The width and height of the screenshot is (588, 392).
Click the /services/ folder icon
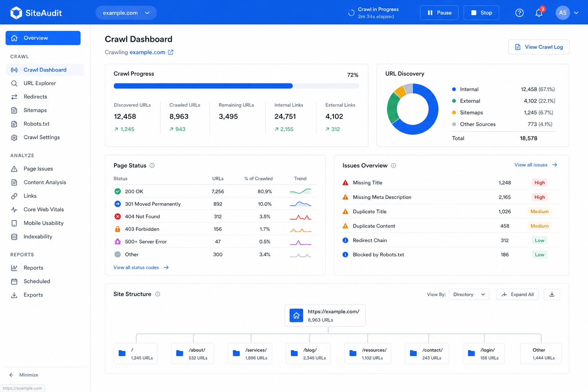pyautogui.click(x=237, y=353)
